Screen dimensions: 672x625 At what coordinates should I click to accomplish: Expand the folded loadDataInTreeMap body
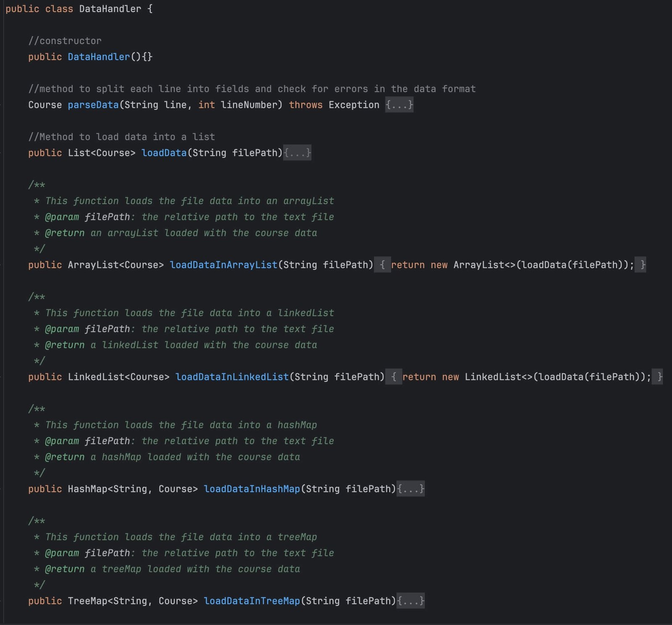pos(411,601)
